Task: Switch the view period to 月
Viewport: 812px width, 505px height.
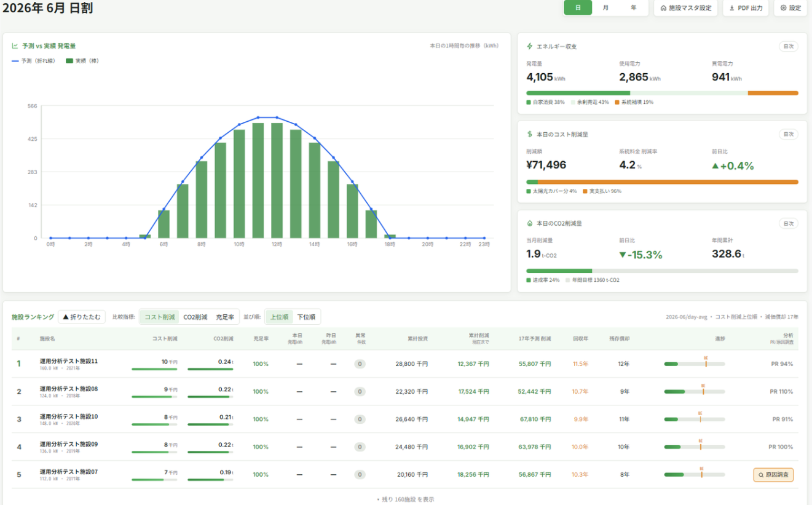Action: 606,8
